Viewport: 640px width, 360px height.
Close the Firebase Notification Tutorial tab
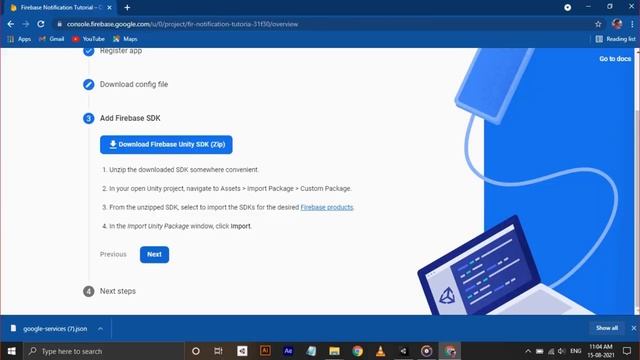tap(109, 7)
